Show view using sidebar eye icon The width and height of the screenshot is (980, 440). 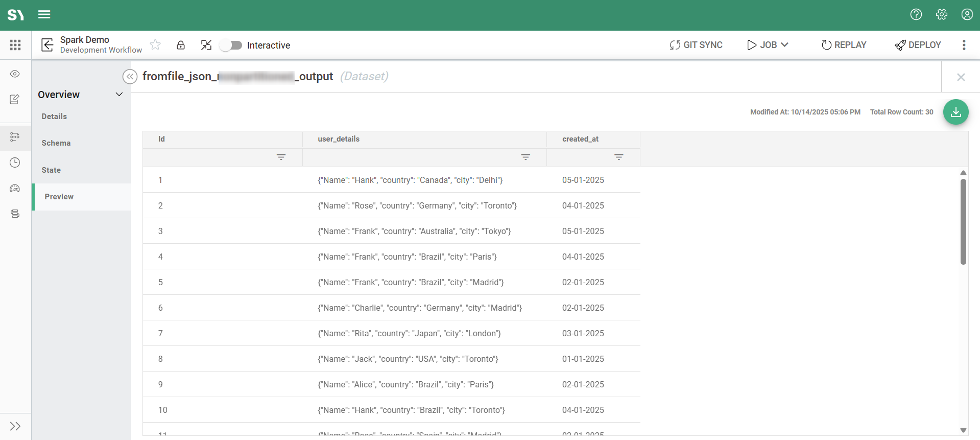click(15, 74)
